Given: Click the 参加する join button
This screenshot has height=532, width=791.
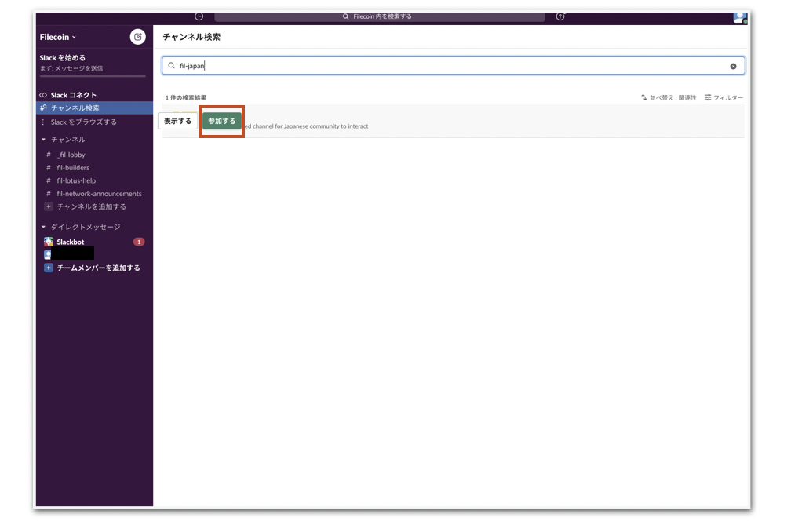Looking at the screenshot, I should 222,121.
